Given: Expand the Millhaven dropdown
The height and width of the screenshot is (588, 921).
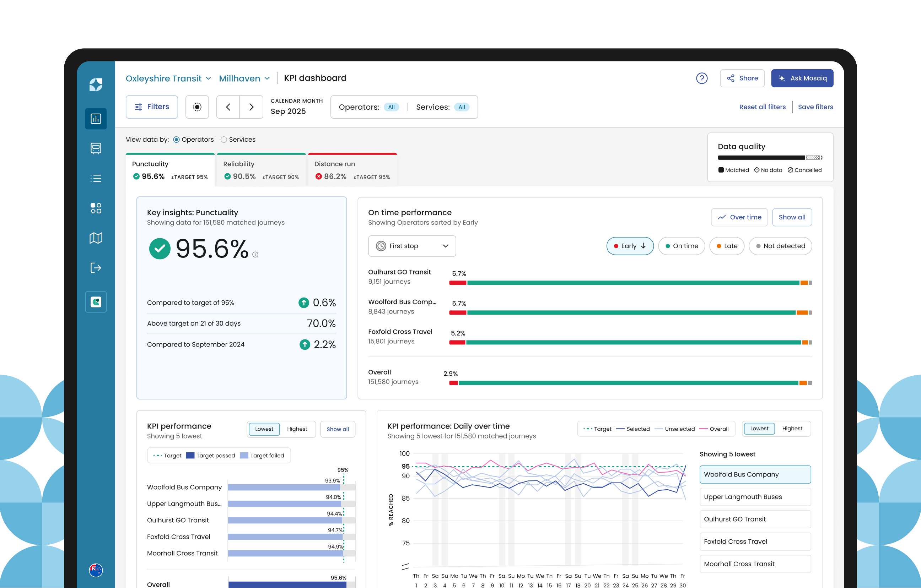Looking at the screenshot, I should (244, 78).
